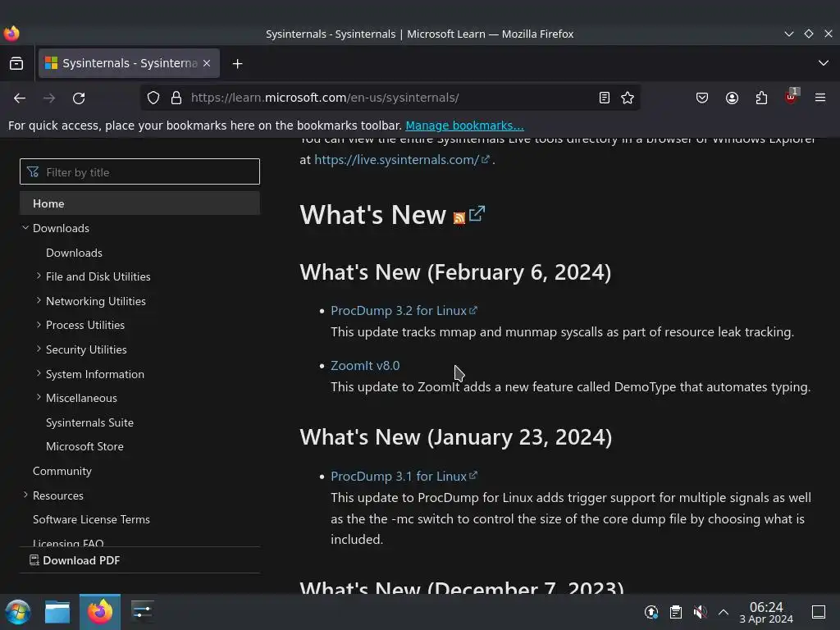Open Firefox View from the tab bar

click(16, 64)
